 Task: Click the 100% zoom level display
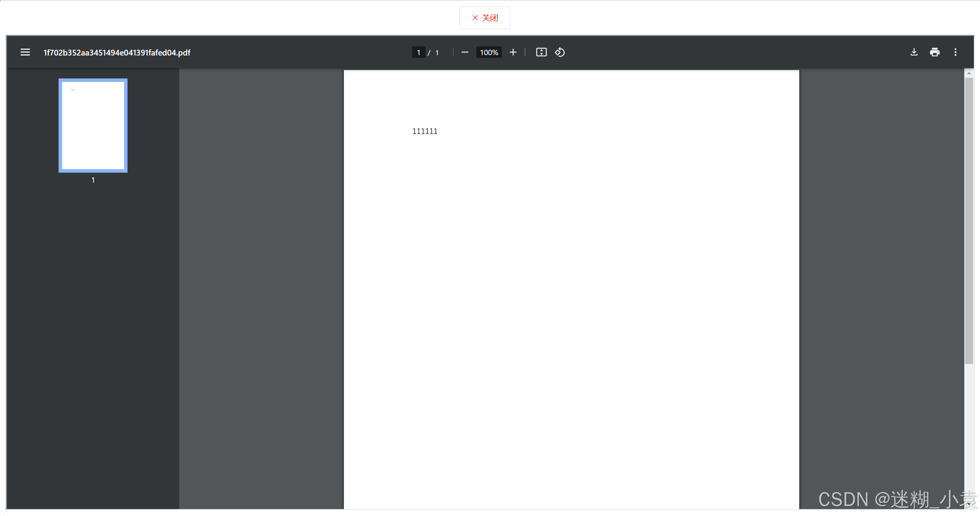click(488, 52)
